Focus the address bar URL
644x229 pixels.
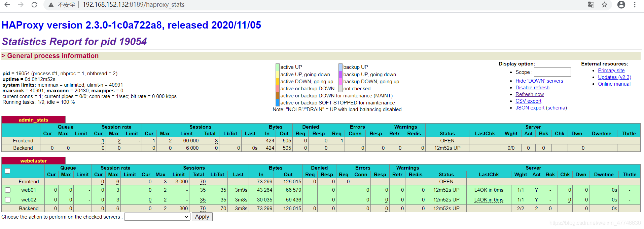coord(133,5)
